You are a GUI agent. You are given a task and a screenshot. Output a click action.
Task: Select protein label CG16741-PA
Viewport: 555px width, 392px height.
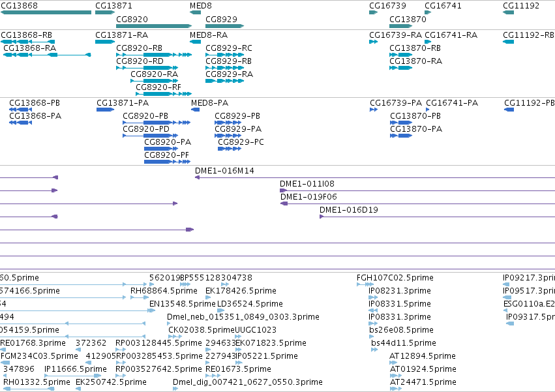click(x=452, y=103)
